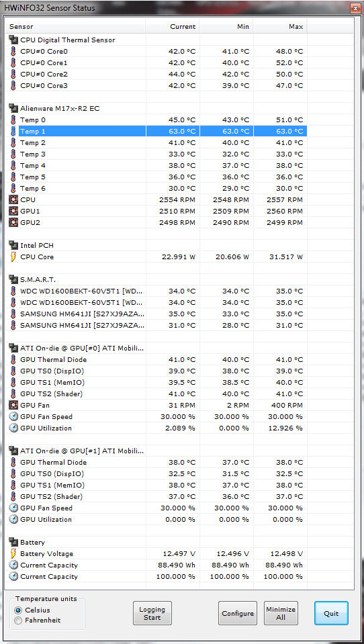Click the S.M.A.R.T. group chip icon
The height and width of the screenshot is (644, 364).
(x=13, y=279)
